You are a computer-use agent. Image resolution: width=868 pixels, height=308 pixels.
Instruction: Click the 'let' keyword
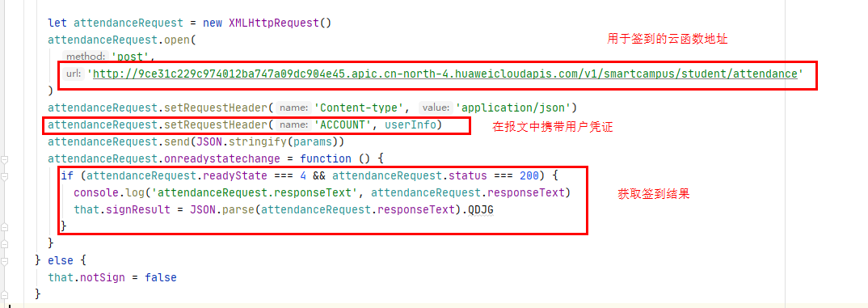(x=57, y=23)
